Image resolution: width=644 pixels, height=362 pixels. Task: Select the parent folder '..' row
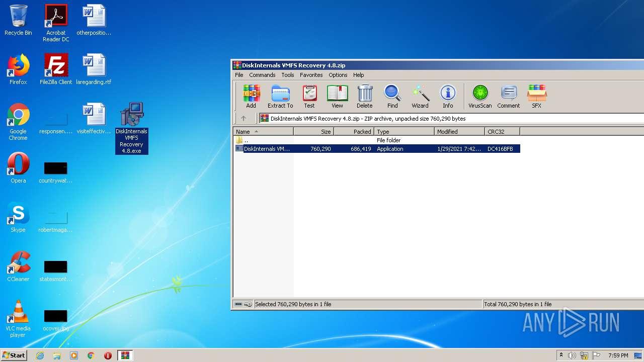(x=377, y=140)
